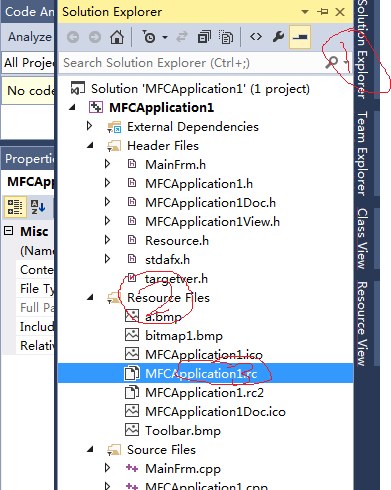Image resolution: width=391 pixels, height=490 pixels.
Task: Select the MFCApplication1.rc file
Action: click(201, 374)
